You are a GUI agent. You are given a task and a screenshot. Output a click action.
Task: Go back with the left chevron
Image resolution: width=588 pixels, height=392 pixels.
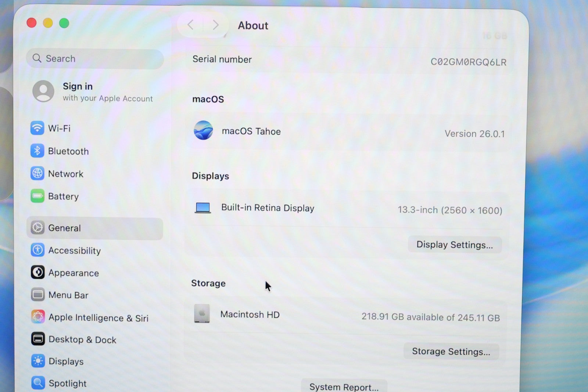coord(190,25)
